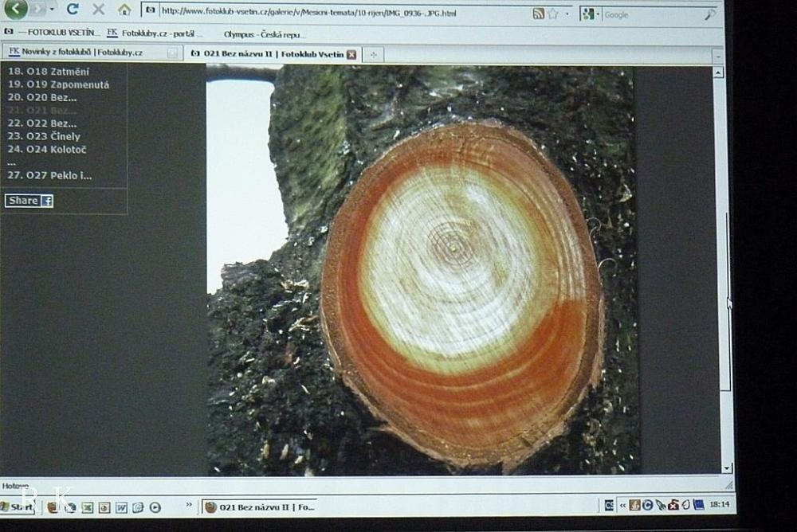Click the Facebook icon beside Share
This screenshot has height=532, width=797.
tap(47, 201)
